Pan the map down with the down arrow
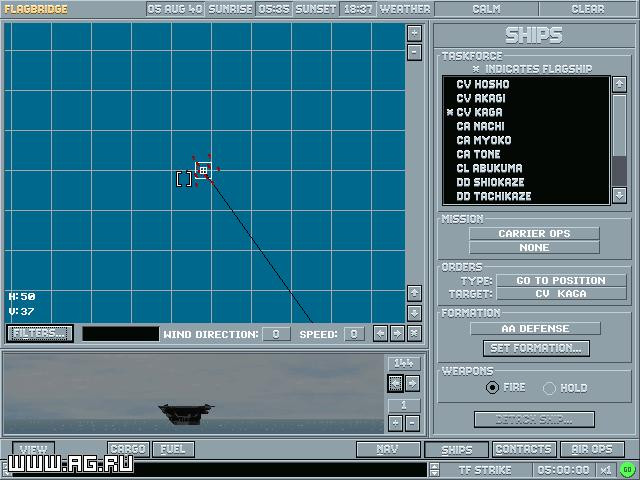Image resolution: width=640 pixels, height=480 pixels. pyautogui.click(x=414, y=313)
